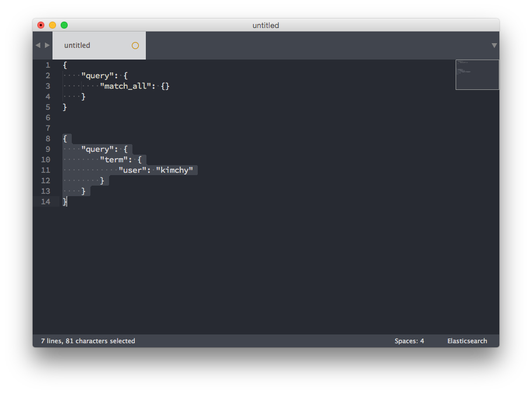532x394 pixels.
Task: Click the characters selected counter in the status bar
Action: (x=87, y=340)
